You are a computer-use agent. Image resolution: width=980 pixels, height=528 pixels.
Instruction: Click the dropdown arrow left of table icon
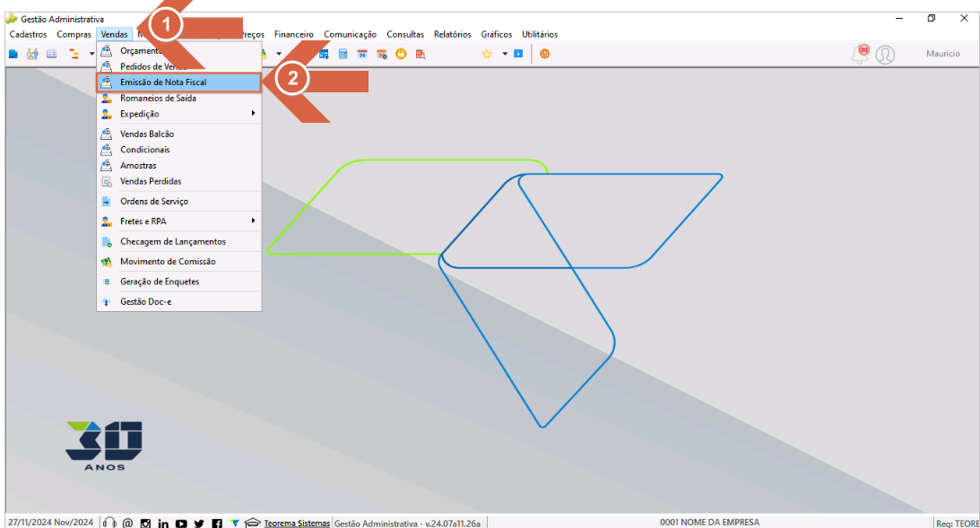click(279, 54)
